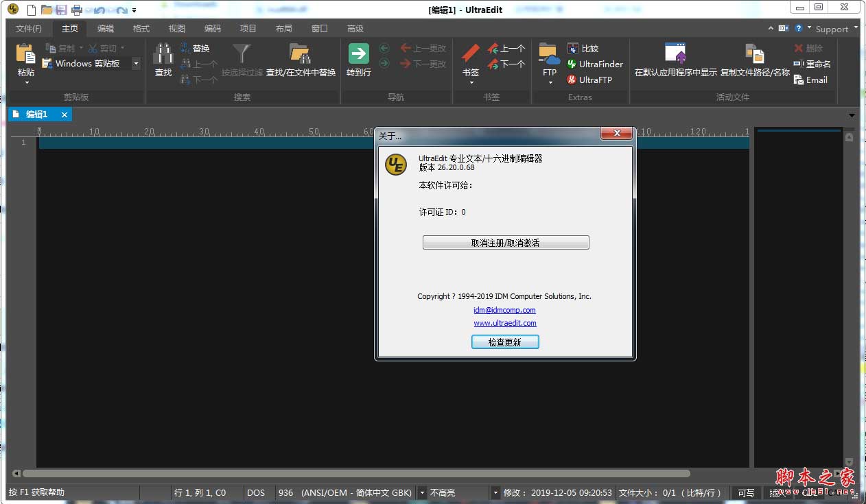Follow the www.ultraedit.com link
Image resolution: width=866 pixels, height=504 pixels.
pos(505,323)
